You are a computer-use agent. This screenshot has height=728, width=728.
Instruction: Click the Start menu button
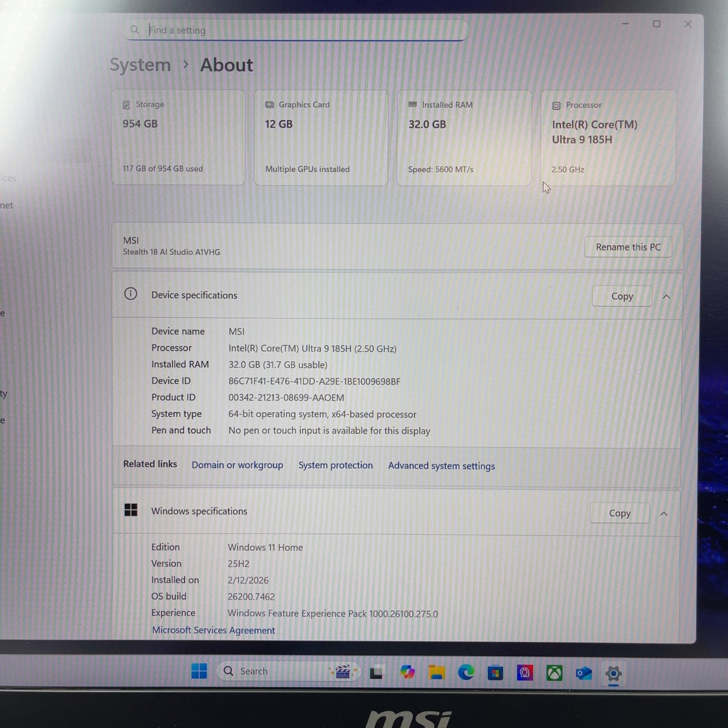[x=199, y=671]
